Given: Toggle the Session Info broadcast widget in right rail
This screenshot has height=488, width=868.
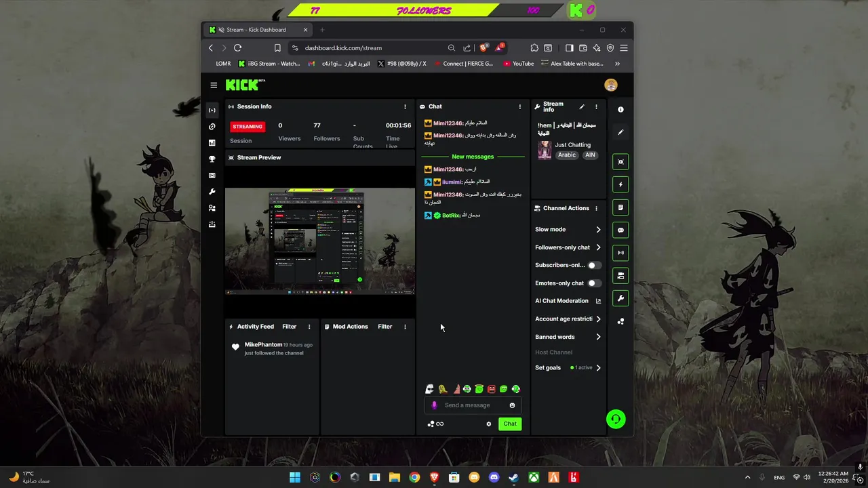Looking at the screenshot, I should click(x=620, y=253).
